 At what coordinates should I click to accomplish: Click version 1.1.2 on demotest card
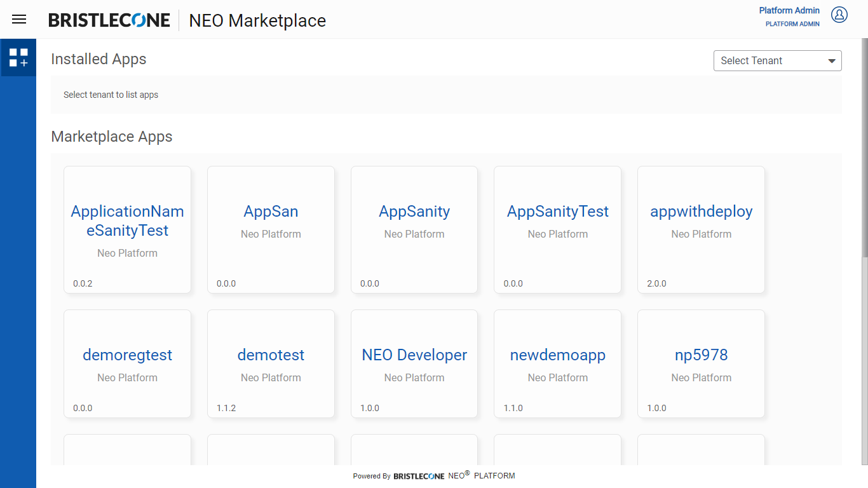coord(226,408)
